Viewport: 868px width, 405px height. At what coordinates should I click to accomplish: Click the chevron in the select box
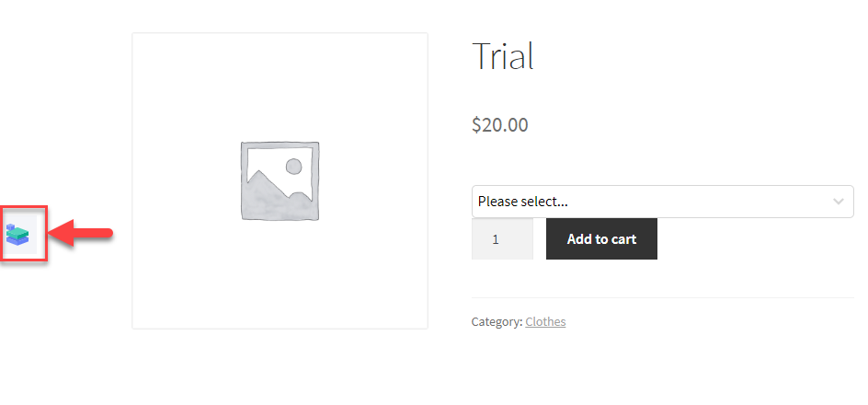coord(838,202)
